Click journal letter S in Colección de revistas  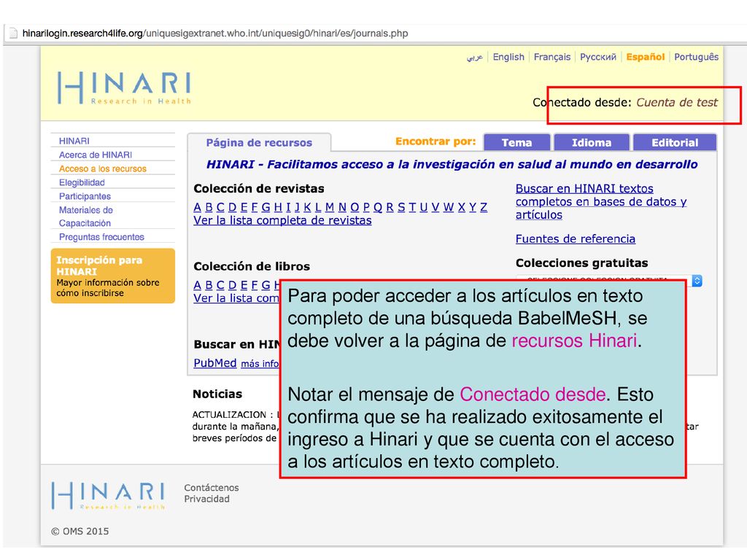click(401, 207)
